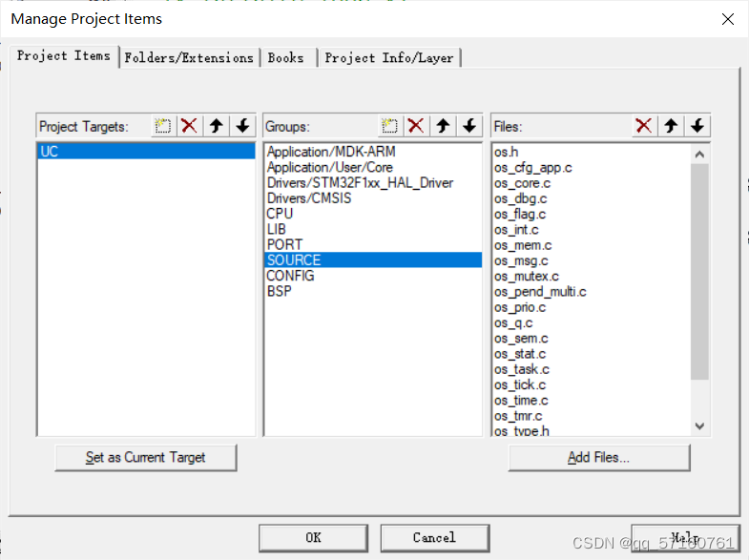Create a new project target
Viewport: 749px width, 560px height.
pyautogui.click(x=163, y=126)
